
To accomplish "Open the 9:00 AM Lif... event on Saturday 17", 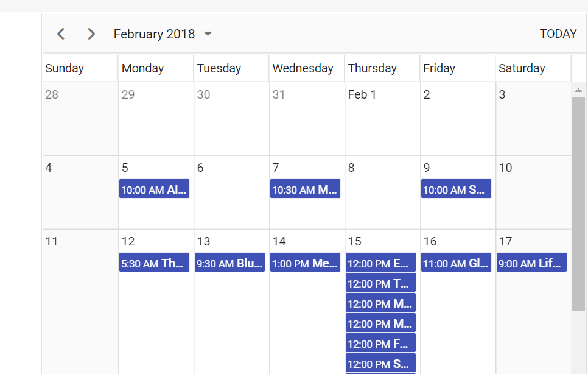I will [x=531, y=262].
